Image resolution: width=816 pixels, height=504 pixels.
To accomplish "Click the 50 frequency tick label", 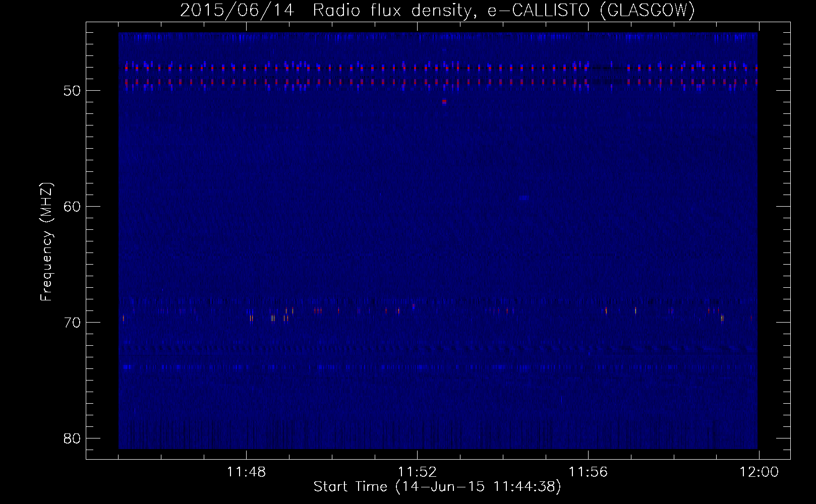I will pyautogui.click(x=72, y=91).
